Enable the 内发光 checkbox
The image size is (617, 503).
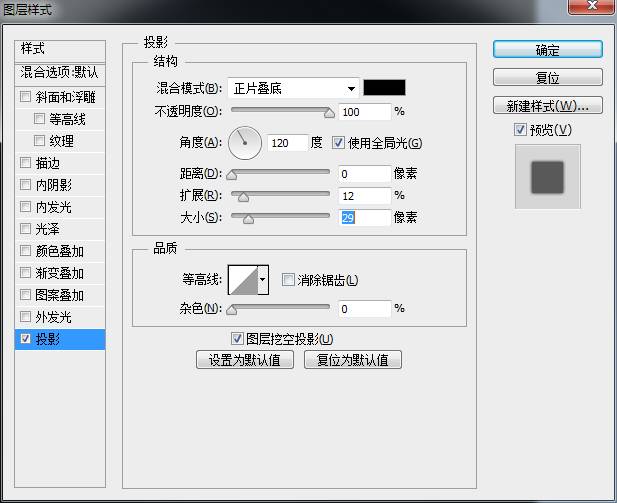(25, 207)
